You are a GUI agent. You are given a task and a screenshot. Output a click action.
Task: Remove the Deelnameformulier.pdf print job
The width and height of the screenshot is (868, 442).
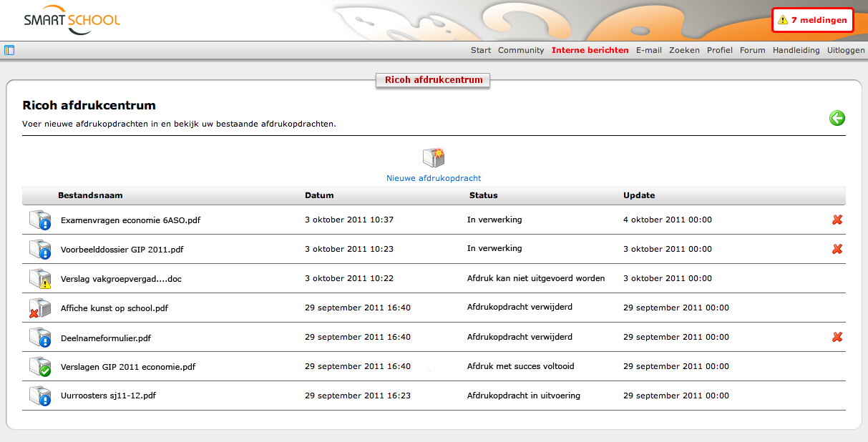click(x=837, y=337)
